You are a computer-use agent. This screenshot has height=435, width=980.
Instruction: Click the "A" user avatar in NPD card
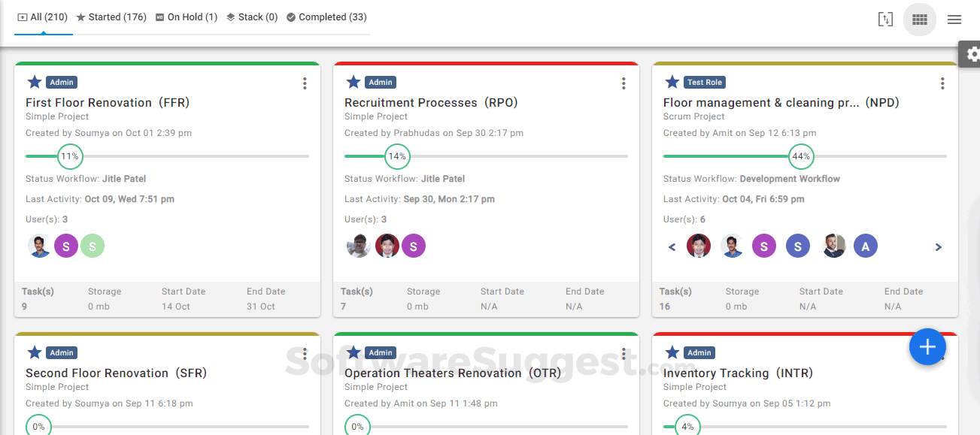pos(866,246)
